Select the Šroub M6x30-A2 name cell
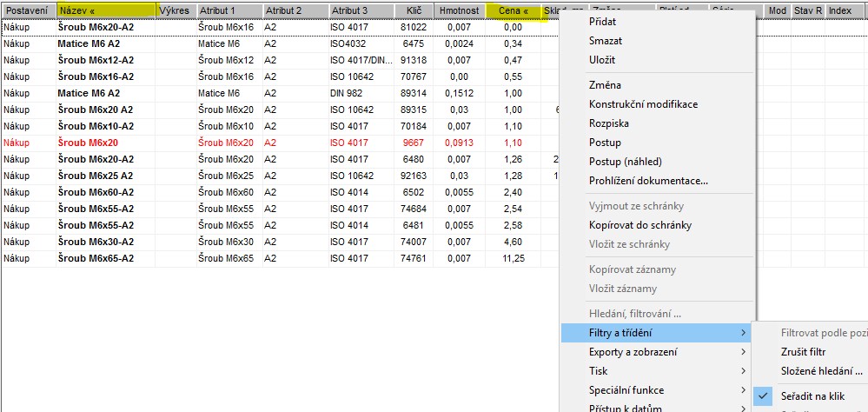The image size is (868, 412). [x=106, y=242]
